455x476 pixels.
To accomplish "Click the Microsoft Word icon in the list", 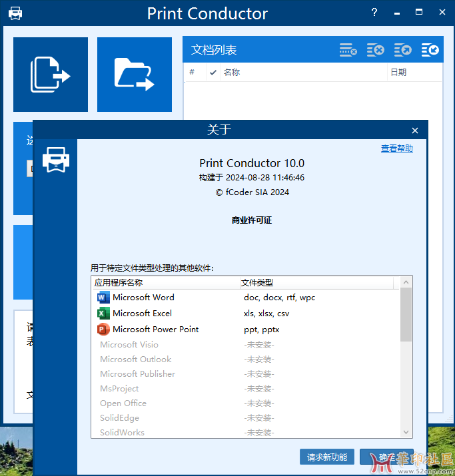I will coord(103,297).
